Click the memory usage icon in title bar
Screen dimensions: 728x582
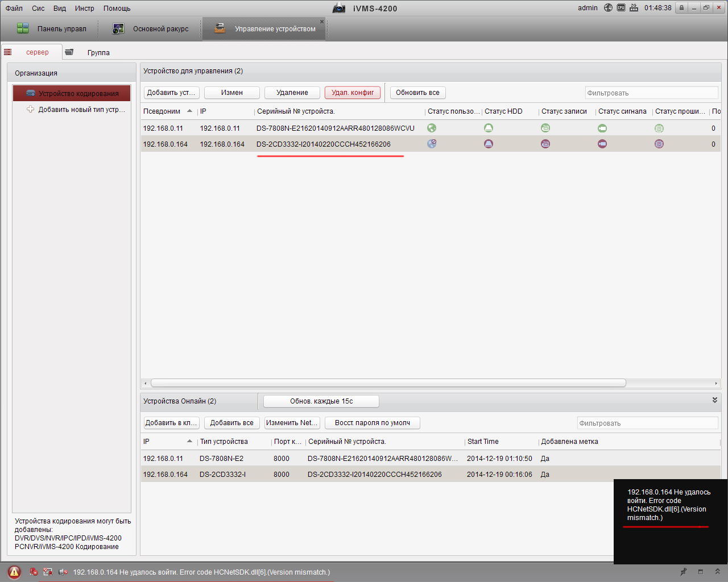click(x=634, y=7)
